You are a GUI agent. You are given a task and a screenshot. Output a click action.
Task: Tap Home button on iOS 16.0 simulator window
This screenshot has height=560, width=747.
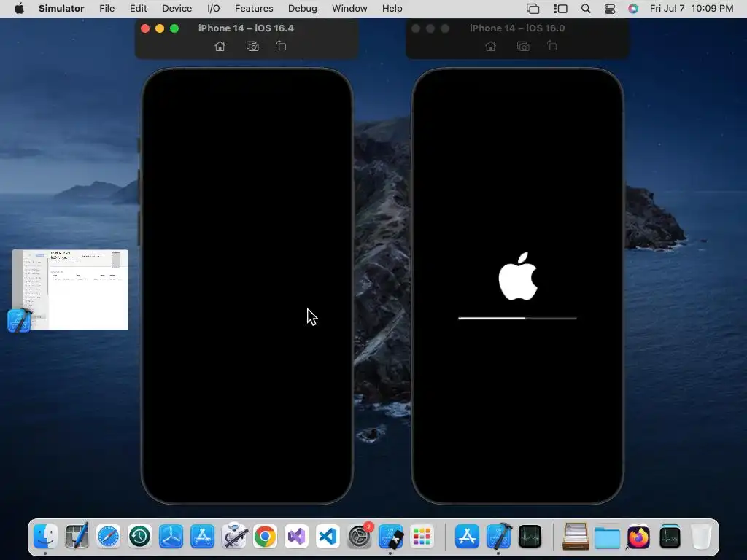(x=490, y=46)
